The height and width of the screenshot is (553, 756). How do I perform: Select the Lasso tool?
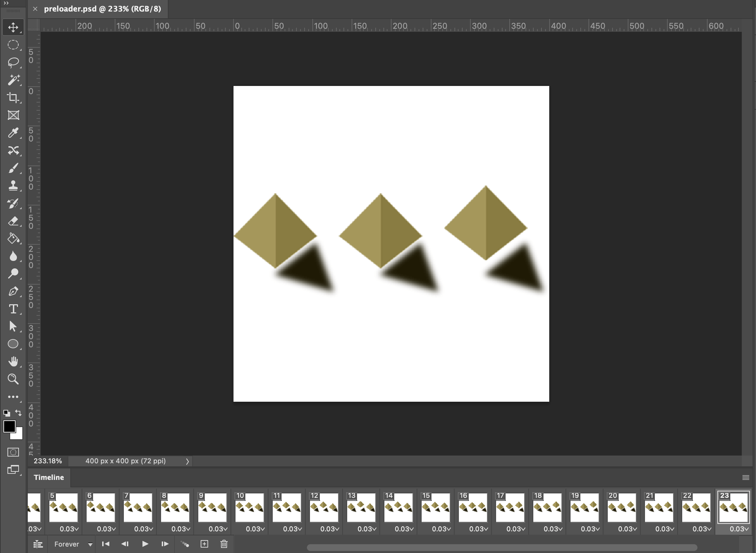[x=13, y=63]
